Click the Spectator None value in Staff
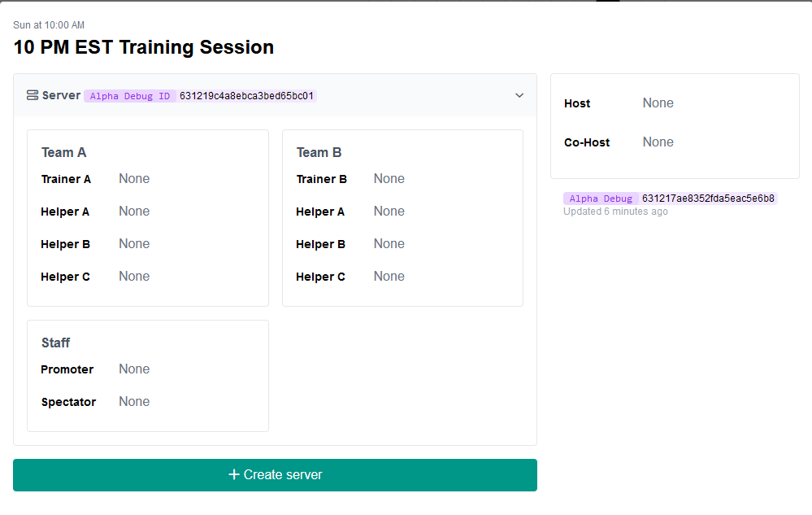 pyautogui.click(x=133, y=401)
